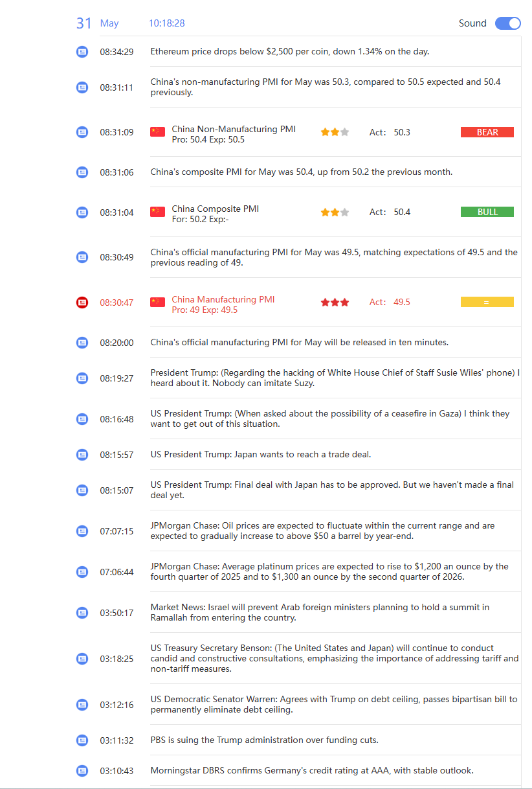Click the two-star rating on Composite PMI row
The image size is (532, 789).
point(335,212)
